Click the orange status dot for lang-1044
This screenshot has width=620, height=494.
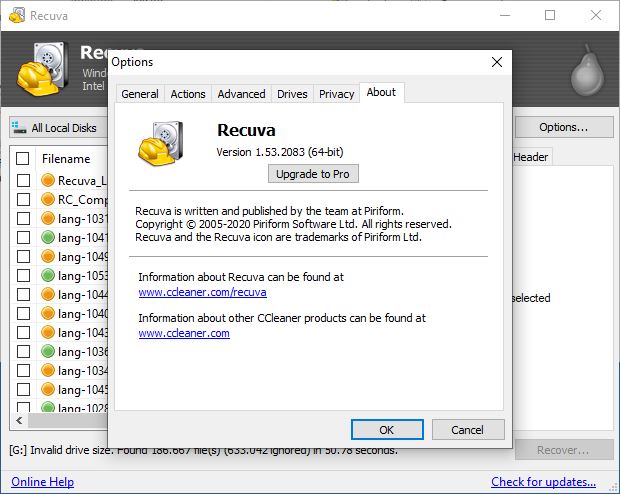(x=48, y=294)
